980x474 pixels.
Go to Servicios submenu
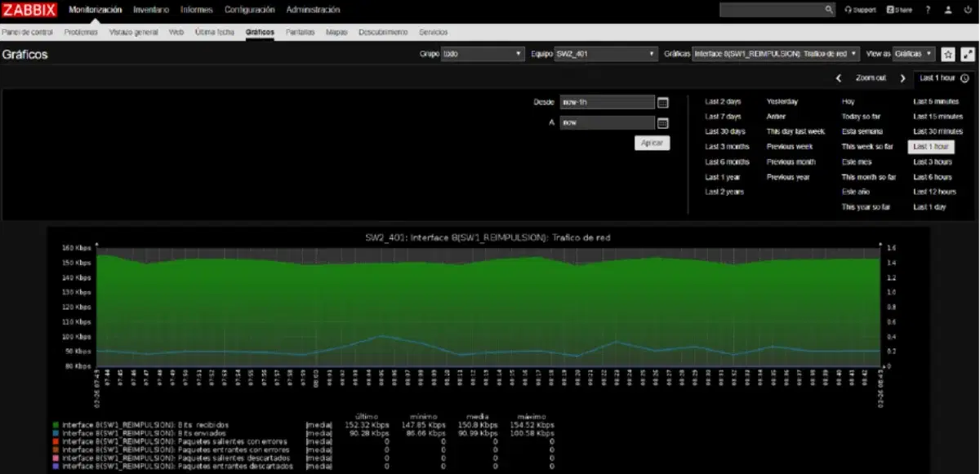tap(433, 32)
